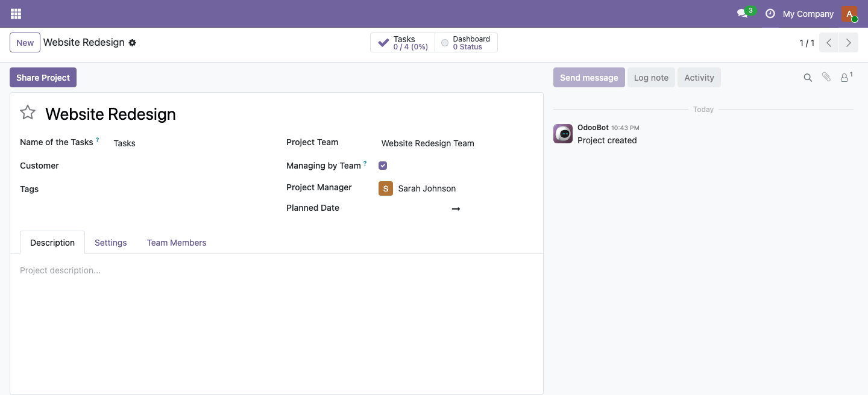868x395 pixels.
Task: Click Sarah Johnson's avatar badge
Action: point(386,188)
